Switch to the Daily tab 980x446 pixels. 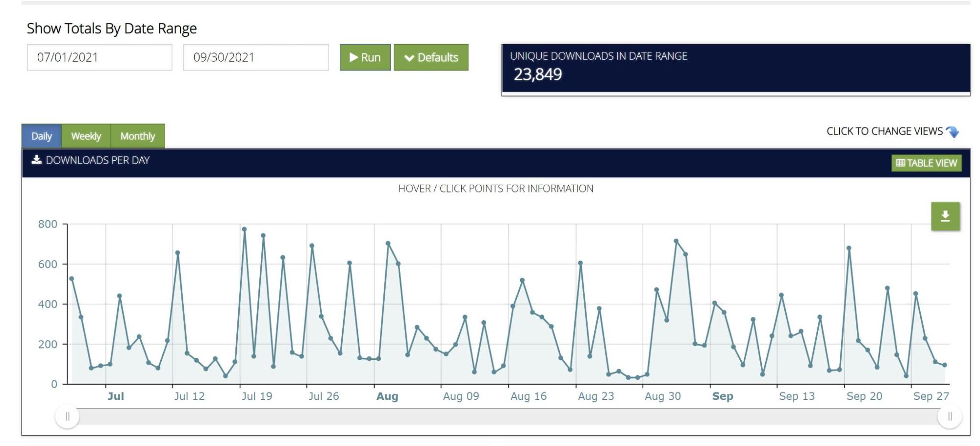click(x=41, y=136)
